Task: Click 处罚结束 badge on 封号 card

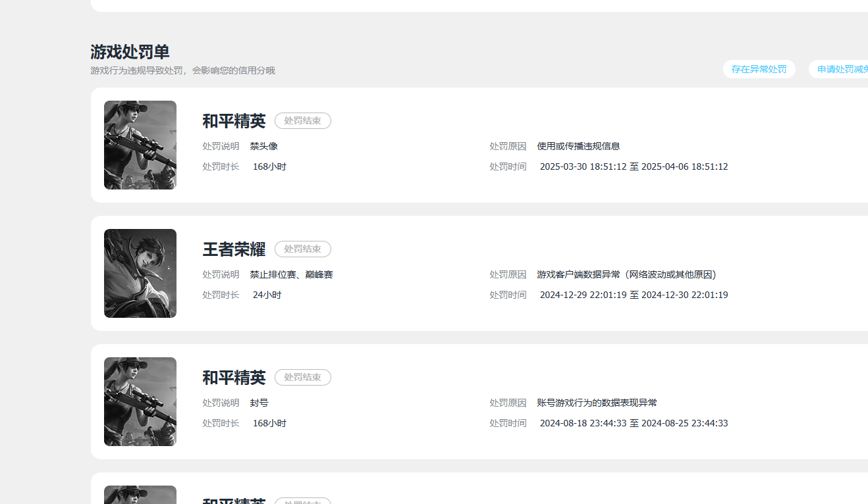Action: pos(303,378)
